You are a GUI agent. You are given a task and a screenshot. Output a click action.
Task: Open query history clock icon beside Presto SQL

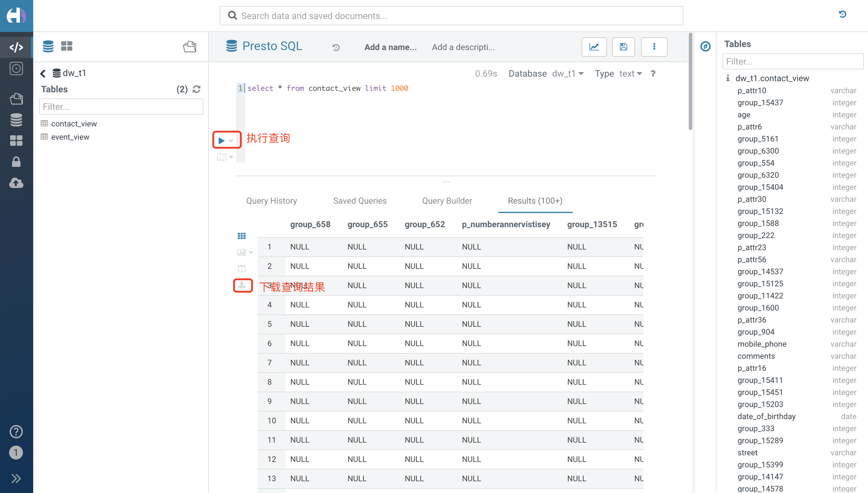(x=336, y=47)
